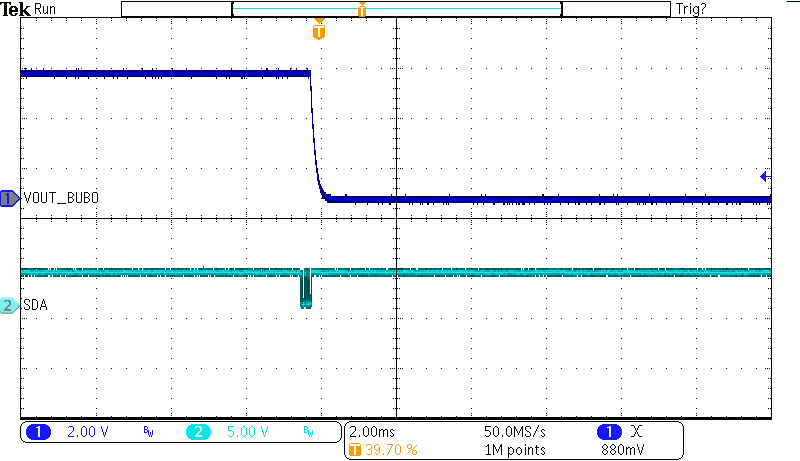The height and width of the screenshot is (461, 800).
Task: Click the Tek logo in the corner
Action: 15,9
